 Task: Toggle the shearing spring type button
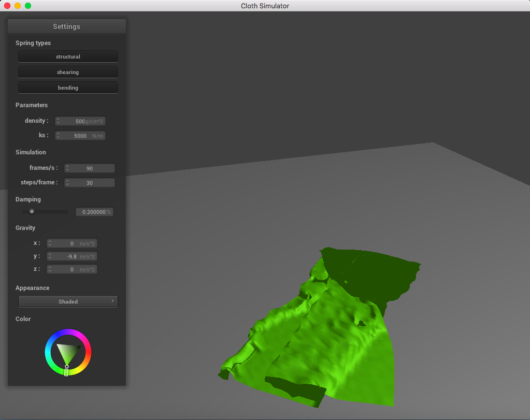[x=68, y=72]
